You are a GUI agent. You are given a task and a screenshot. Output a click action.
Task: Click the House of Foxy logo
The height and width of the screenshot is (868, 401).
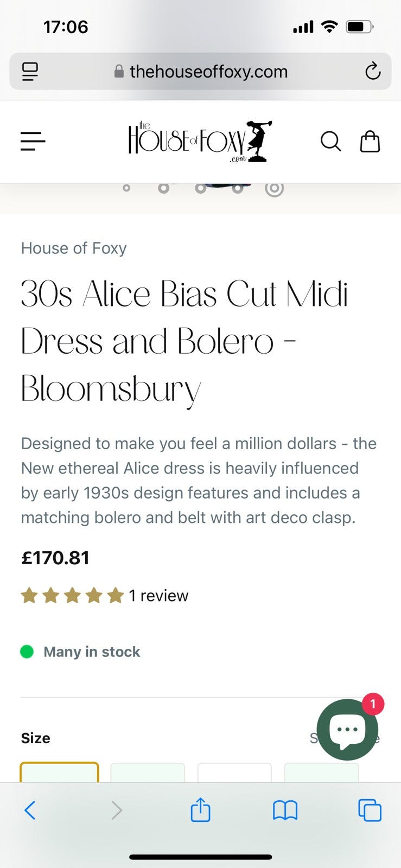tap(200, 142)
